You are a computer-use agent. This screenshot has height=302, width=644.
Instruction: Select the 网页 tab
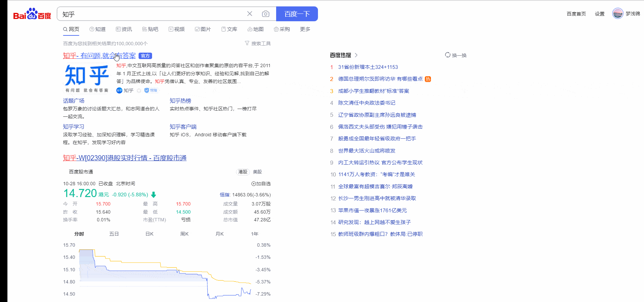pyautogui.click(x=71, y=29)
